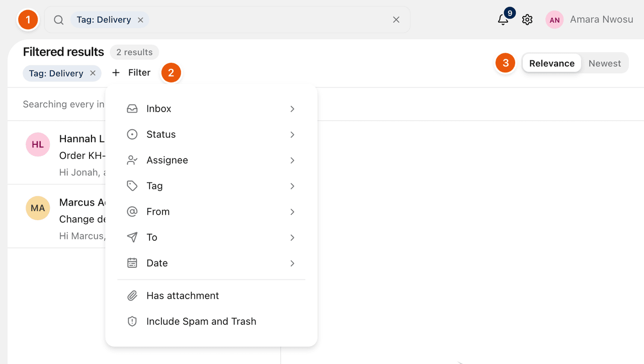
Task: Toggle Include Spam and Trash filter
Action: coord(211,321)
